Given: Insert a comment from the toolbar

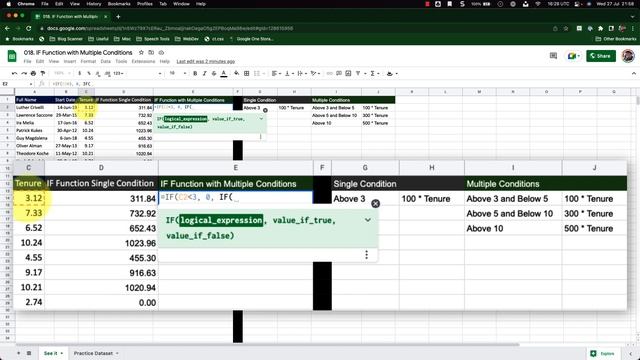Looking at the screenshot, I should tap(339, 73).
